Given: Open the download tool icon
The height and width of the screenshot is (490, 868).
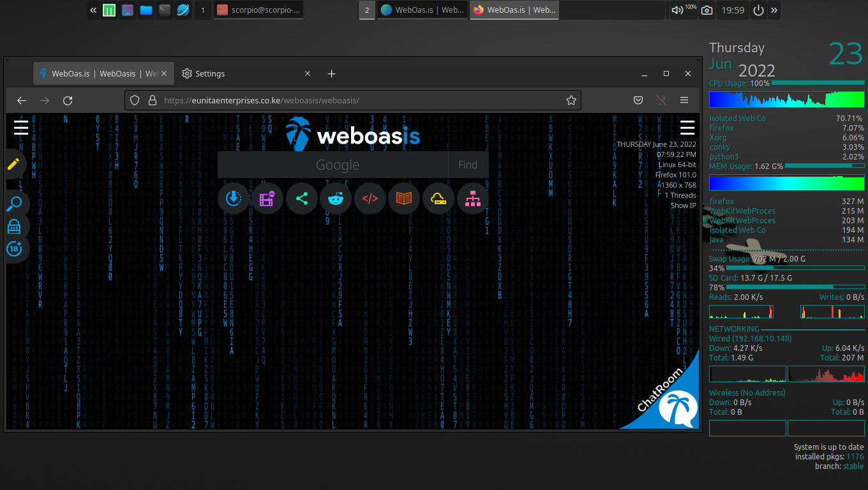Looking at the screenshot, I should [x=233, y=198].
